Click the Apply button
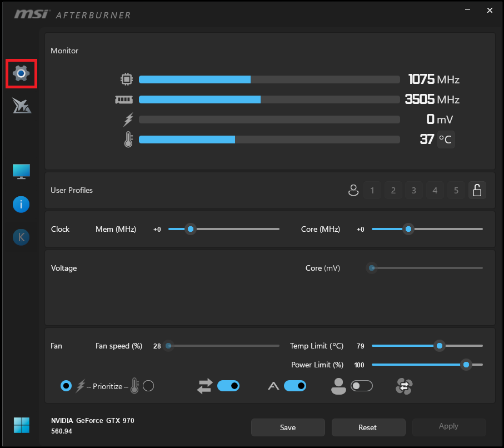This screenshot has width=504, height=448. point(449,426)
